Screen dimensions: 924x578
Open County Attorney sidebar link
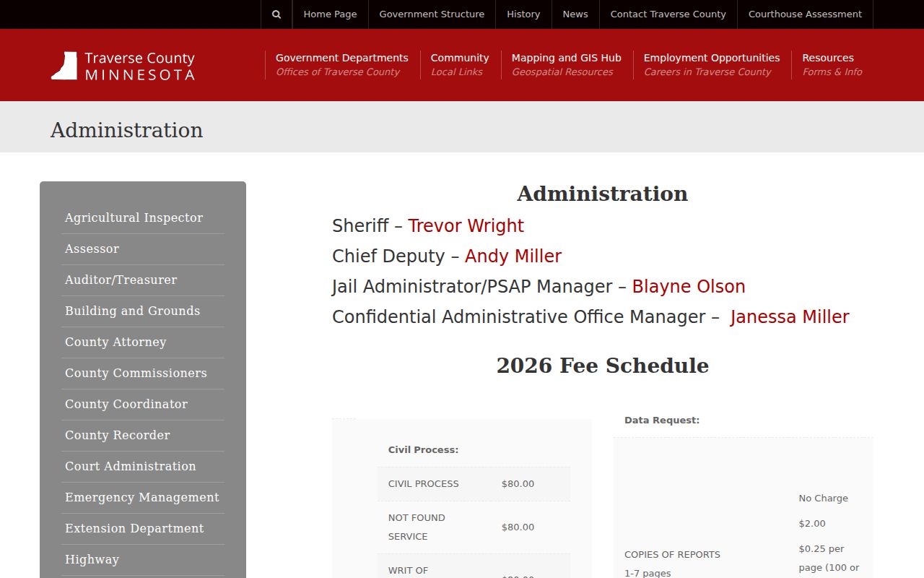115,342
